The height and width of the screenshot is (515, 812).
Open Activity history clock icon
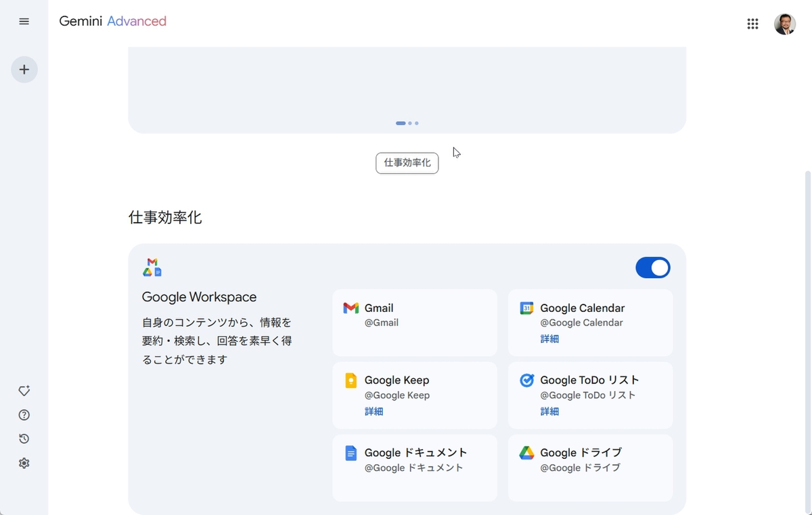(24, 439)
